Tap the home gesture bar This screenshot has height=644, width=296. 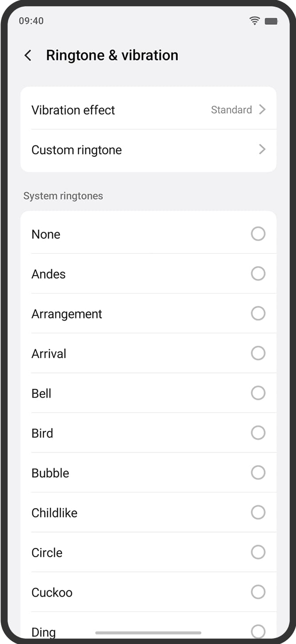148,633
